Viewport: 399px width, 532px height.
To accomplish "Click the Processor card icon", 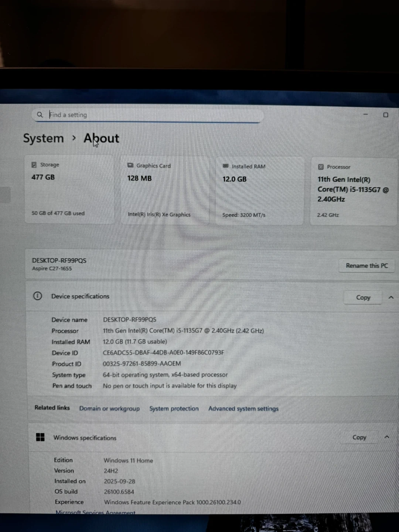I will (x=321, y=167).
